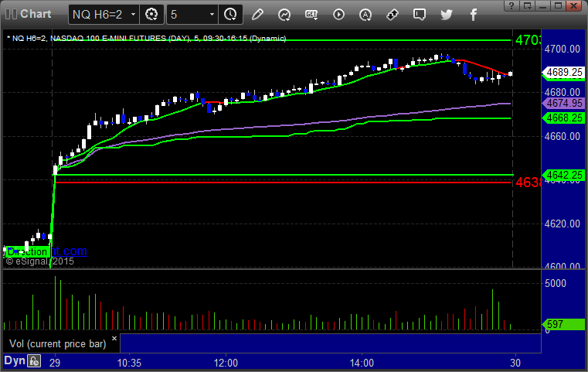Open the help question mark button

512,5
